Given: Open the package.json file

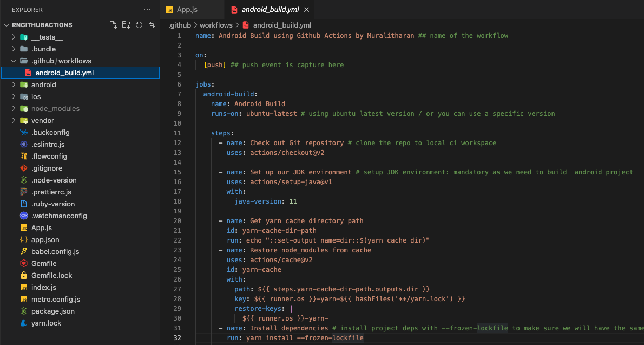Looking at the screenshot, I should point(81,311).
